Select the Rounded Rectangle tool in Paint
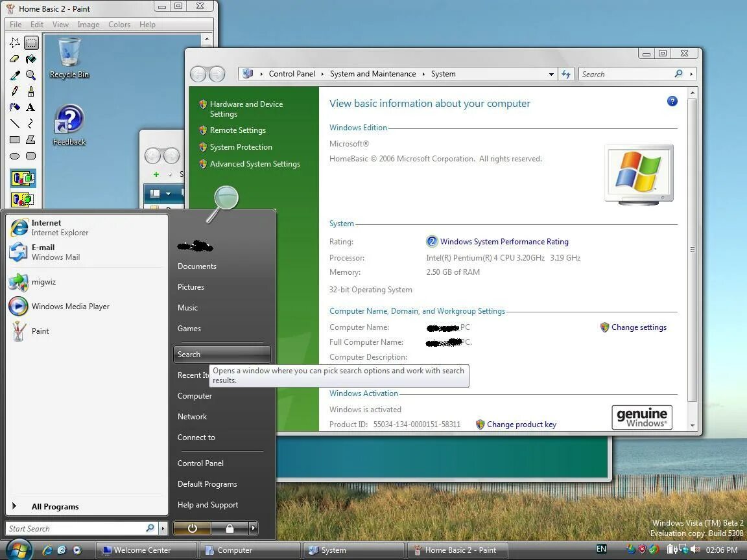747x560 pixels. tap(31, 156)
